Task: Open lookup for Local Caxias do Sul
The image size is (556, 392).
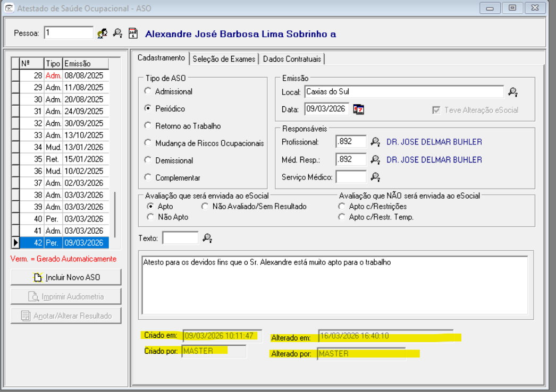Action: [512, 92]
